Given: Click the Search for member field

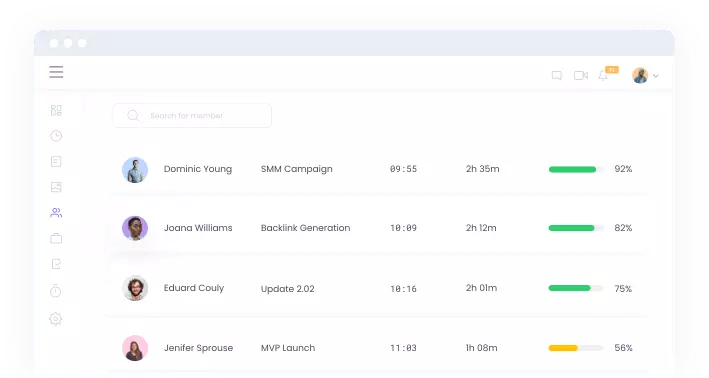Looking at the screenshot, I should click(192, 116).
